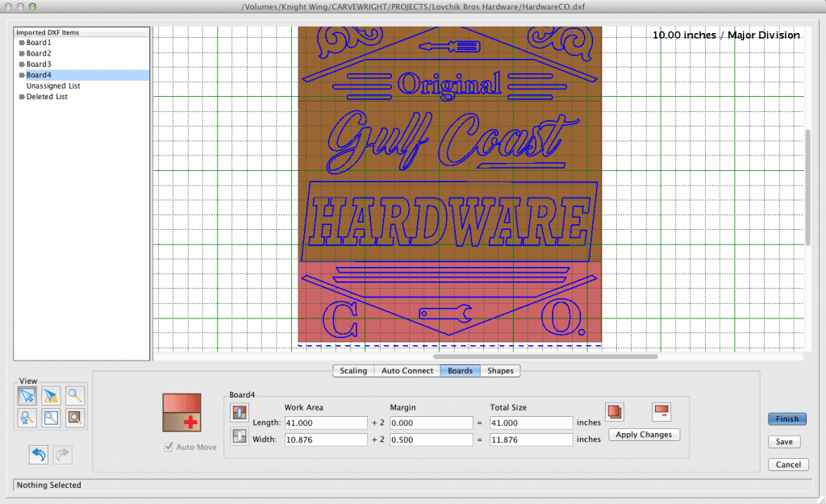The width and height of the screenshot is (826, 504).
Task: Click the Length orientation icon with up arrow
Action: (240, 413)
